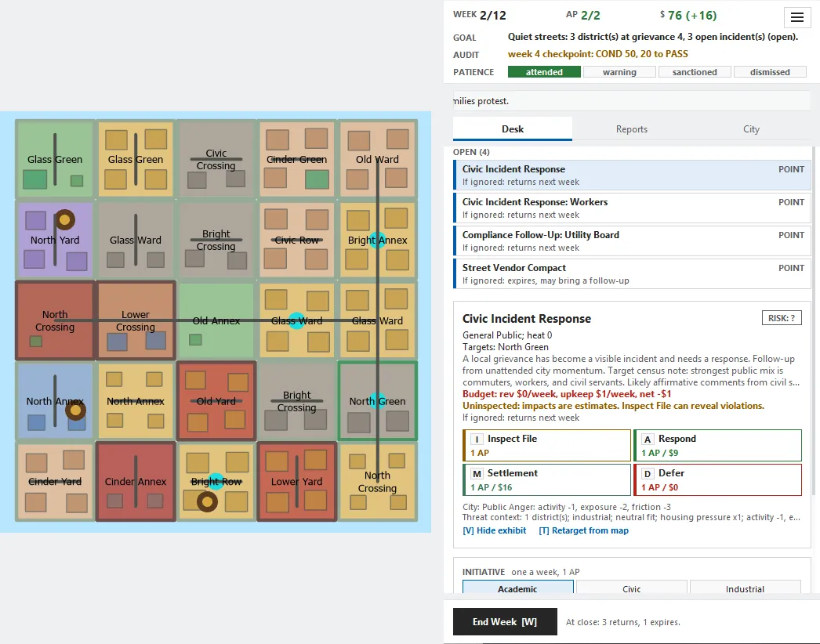820x644 pixels.
Task: Select the Civic Row district tile
Action: (x=296, y=240)
